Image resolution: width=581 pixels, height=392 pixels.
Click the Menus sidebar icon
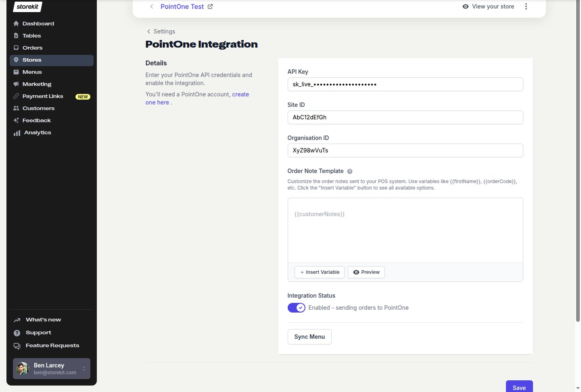click(x=16, y=72)
